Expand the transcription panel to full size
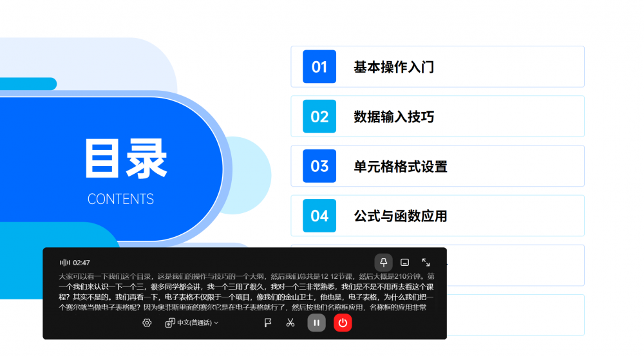This screenshot has height=356, width=644. 426,263
